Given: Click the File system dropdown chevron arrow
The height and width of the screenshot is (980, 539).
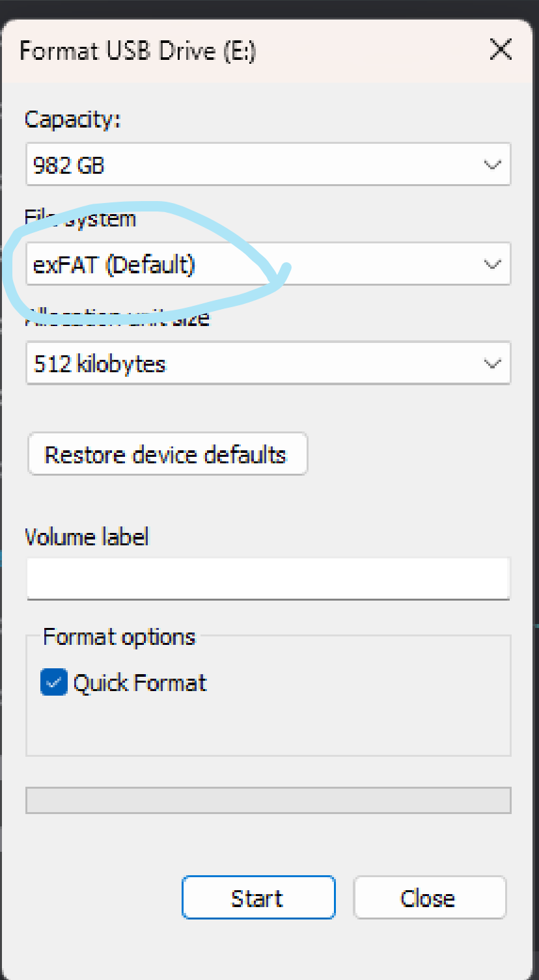Looking at the screenshot, I should coord(493,264).
